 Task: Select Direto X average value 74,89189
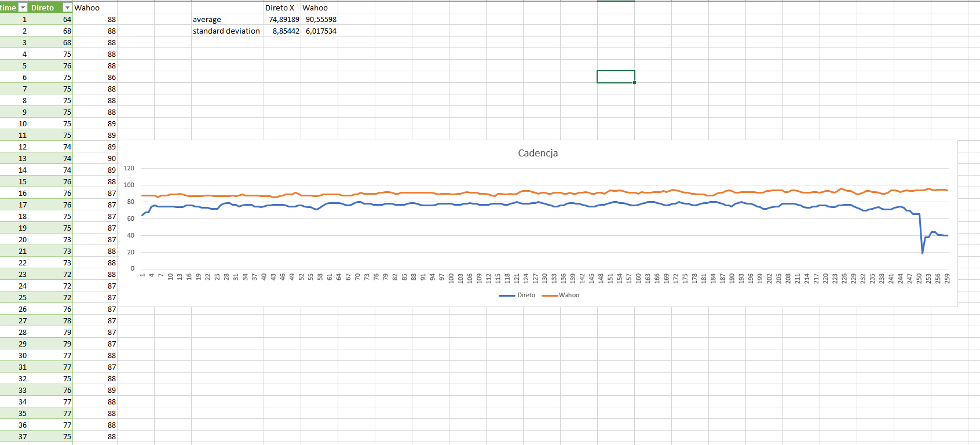pyautogui.click(x=283, y=19)
